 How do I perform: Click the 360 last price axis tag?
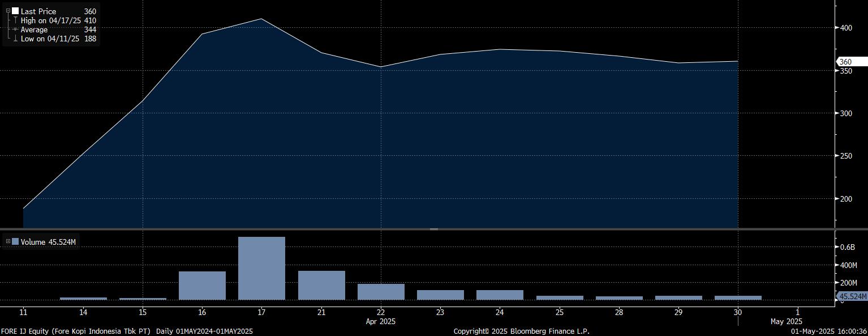pos(850,62)
